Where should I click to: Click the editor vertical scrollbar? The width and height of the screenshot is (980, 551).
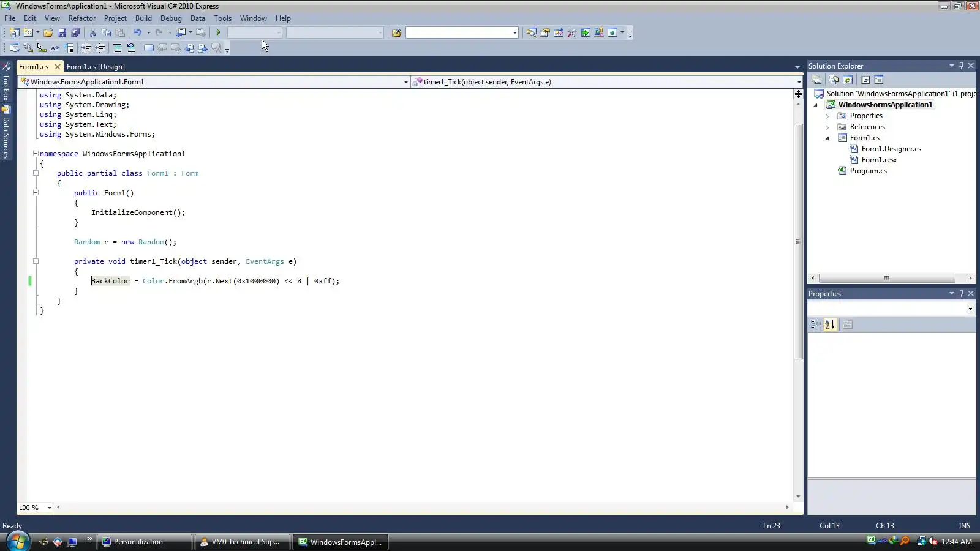[798, 242]
